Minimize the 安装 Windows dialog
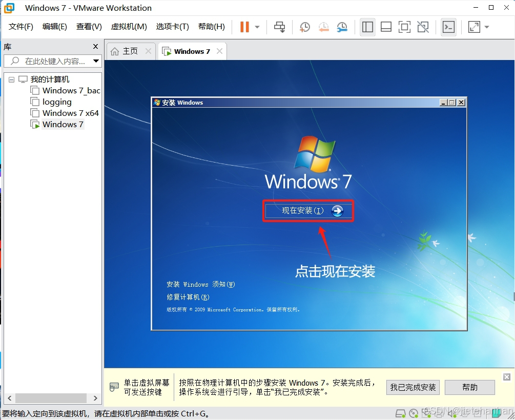The width and height of the screenshot is (515, 420). (x=443, y=103)
